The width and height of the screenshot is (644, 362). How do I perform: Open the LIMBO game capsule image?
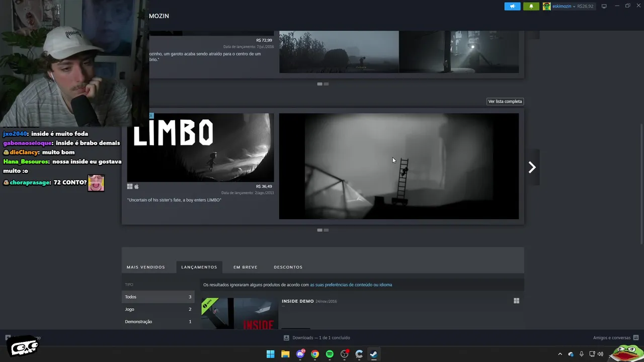tap(200, 147)
